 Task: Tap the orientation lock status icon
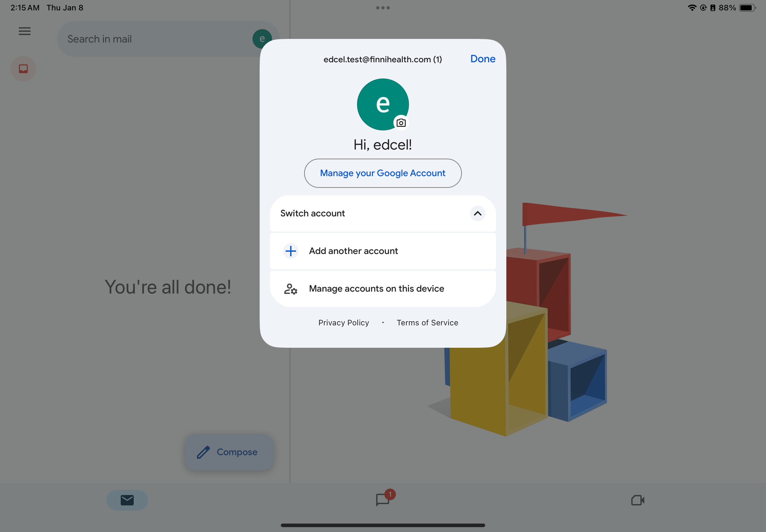703,8
